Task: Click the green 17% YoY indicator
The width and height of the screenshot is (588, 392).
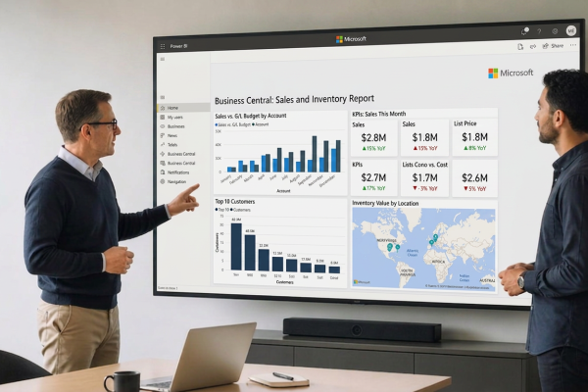Action: [374, 188]
